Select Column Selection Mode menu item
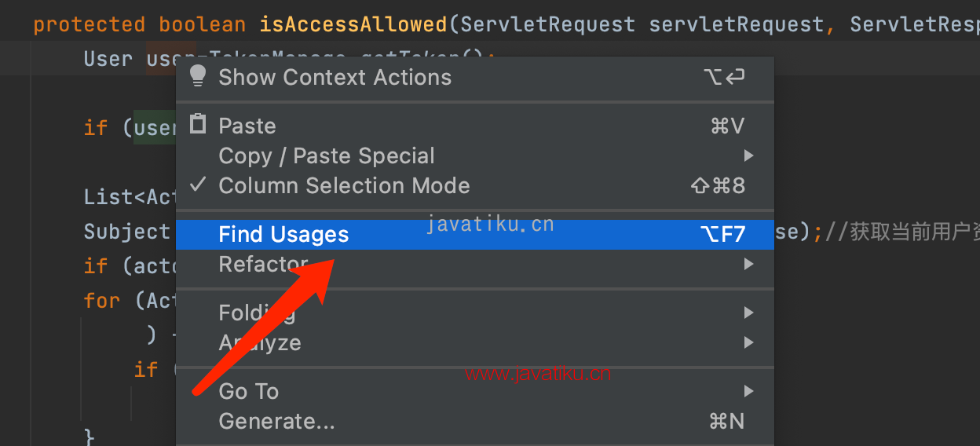Viewport: 980px width, 446px height. (x=475, y=185)
